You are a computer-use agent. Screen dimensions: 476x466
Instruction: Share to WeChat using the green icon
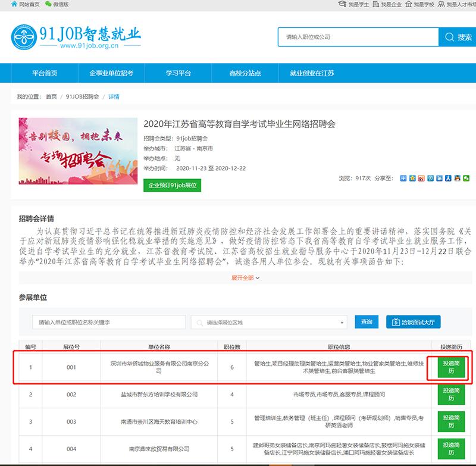pyautogui.click(x=466, y=178)
